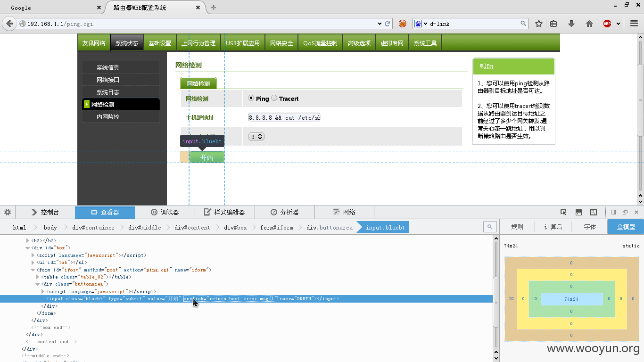
Task: Select div#content in the breadcrumb trail
Action: 192,227
